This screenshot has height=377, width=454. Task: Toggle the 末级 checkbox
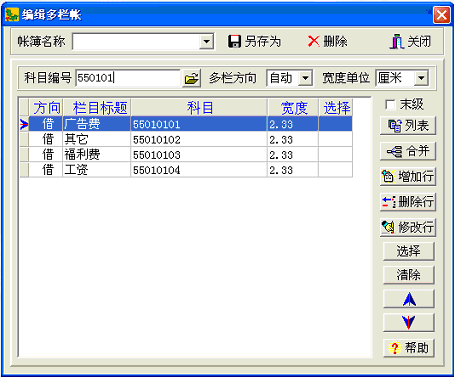point(390,105)
